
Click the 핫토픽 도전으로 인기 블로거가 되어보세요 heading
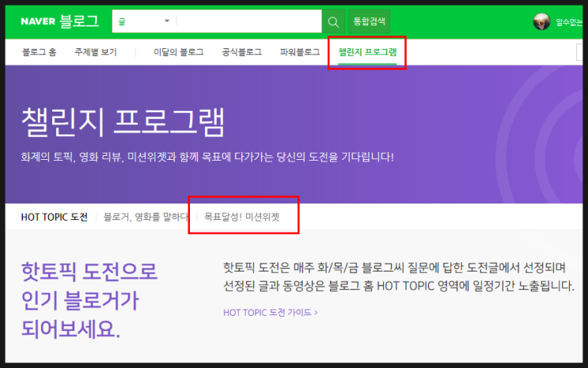tap(89, 300)
